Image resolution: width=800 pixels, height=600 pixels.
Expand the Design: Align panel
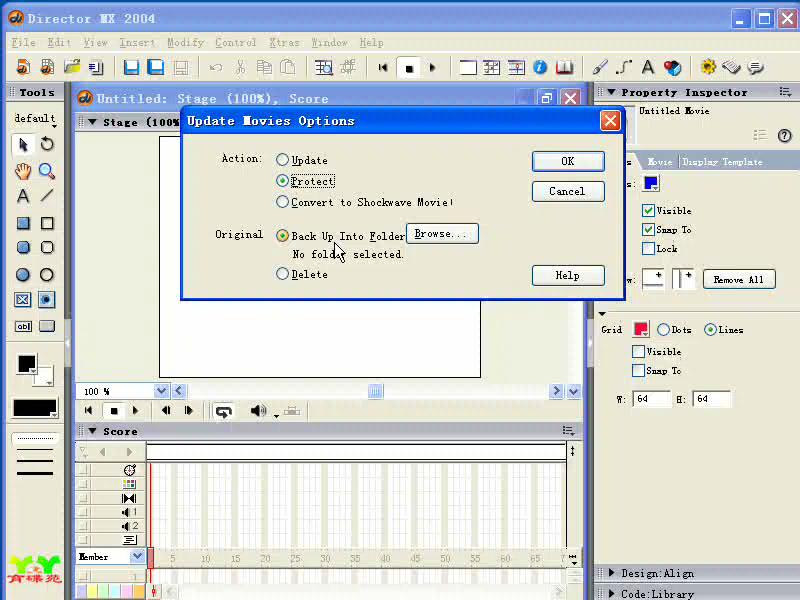[x=611, y=573]
